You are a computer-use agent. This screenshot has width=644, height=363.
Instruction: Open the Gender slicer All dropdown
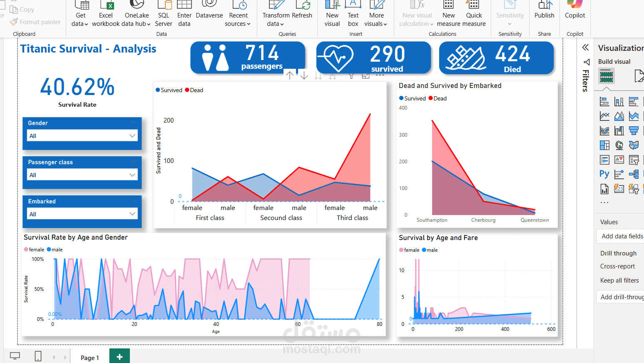coord(132,135)
